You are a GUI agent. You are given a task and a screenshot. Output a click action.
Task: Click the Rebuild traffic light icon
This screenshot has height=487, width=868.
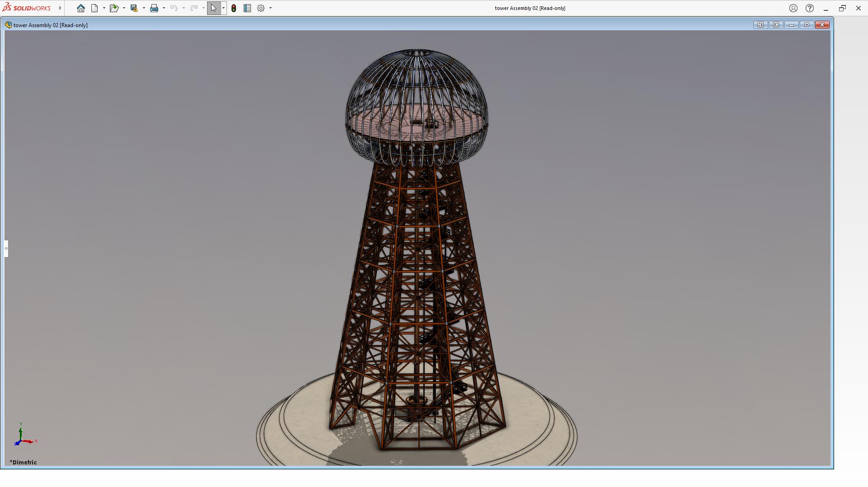pyautogui.click(x=234, y=8)
